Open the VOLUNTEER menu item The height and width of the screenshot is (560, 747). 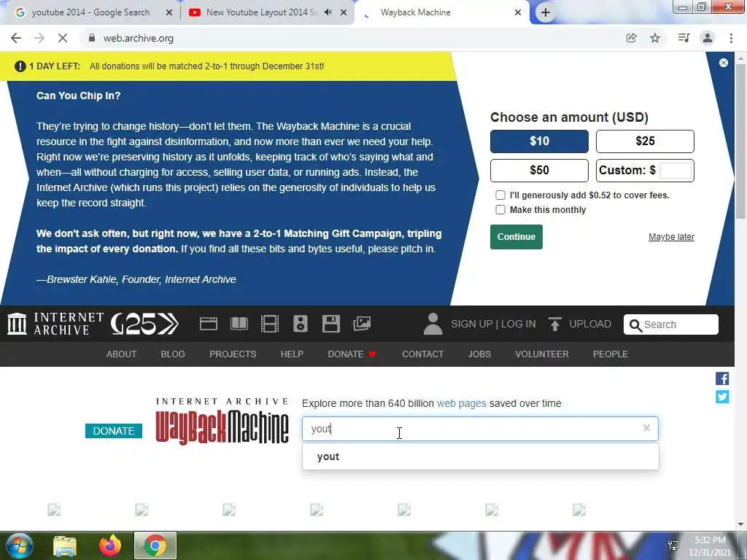pos(542,354)
